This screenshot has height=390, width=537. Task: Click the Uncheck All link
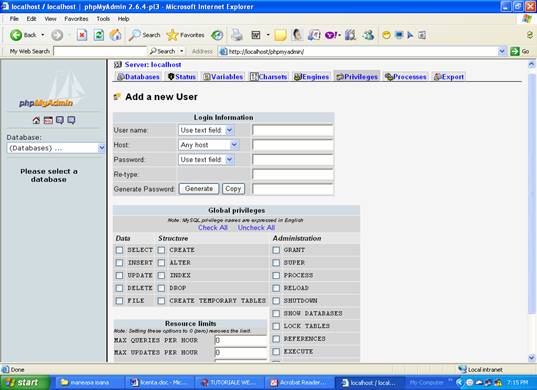256,228
